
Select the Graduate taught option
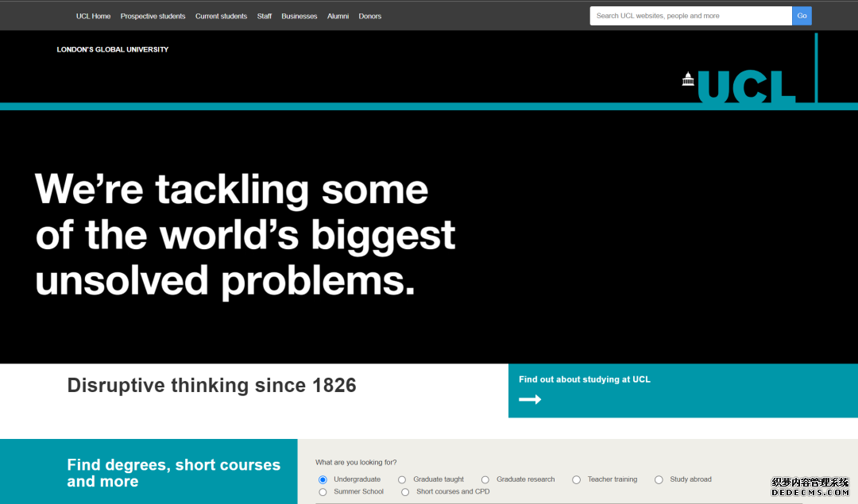point(402,479)
